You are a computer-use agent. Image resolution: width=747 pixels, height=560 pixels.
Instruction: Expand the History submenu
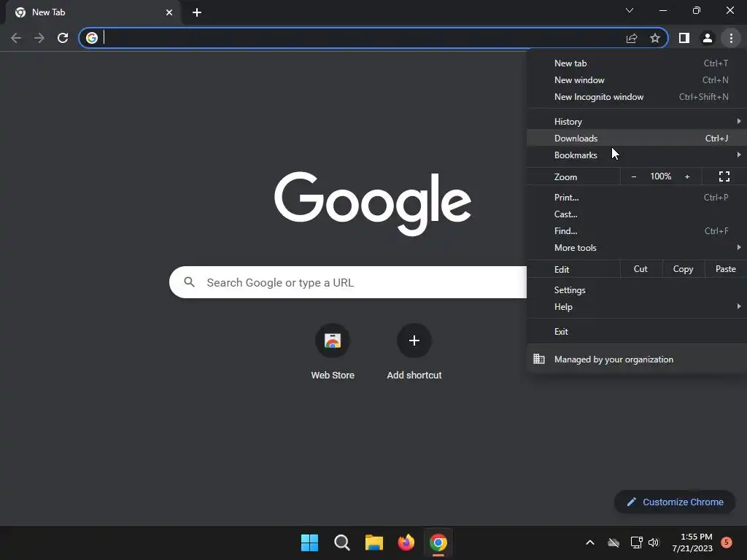(636, 122)
